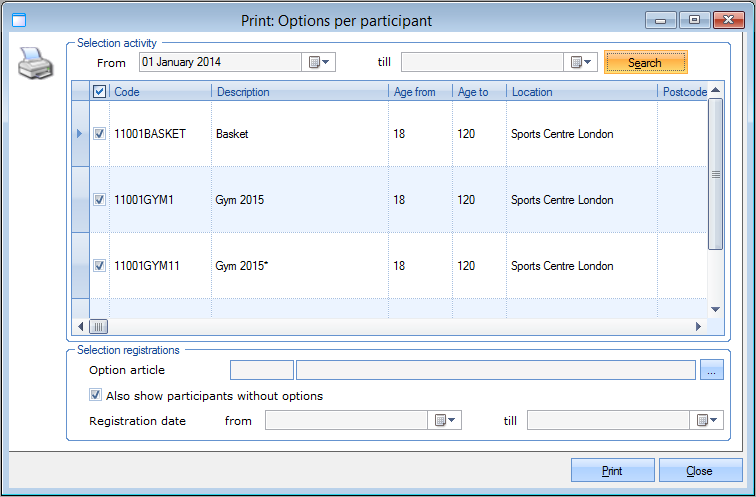Click the Option article browse ellipsis button
This screenshot has height=497, width=756.
[x=711, y=370]
